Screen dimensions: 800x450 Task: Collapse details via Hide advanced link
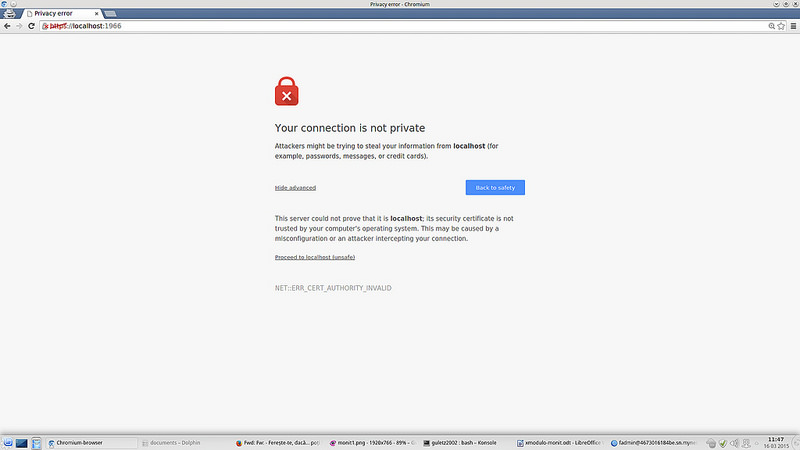[x=295, y=188]
